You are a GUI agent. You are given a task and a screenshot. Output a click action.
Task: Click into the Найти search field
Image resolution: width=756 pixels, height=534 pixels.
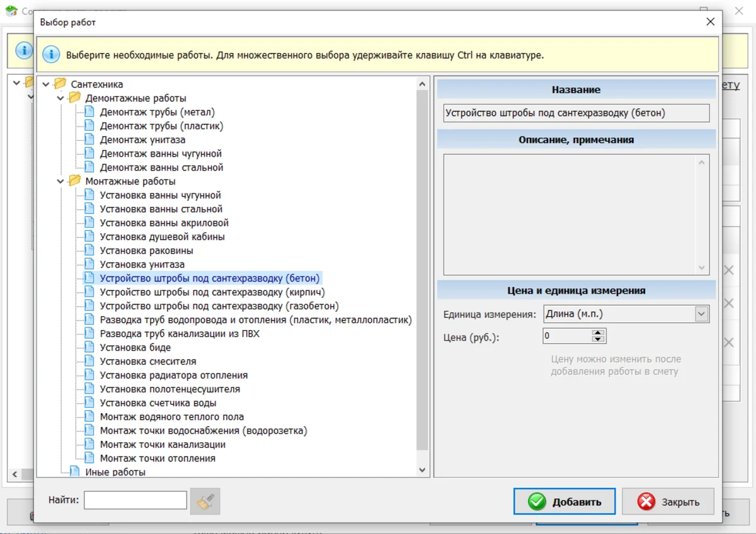[x=135, y=501]
